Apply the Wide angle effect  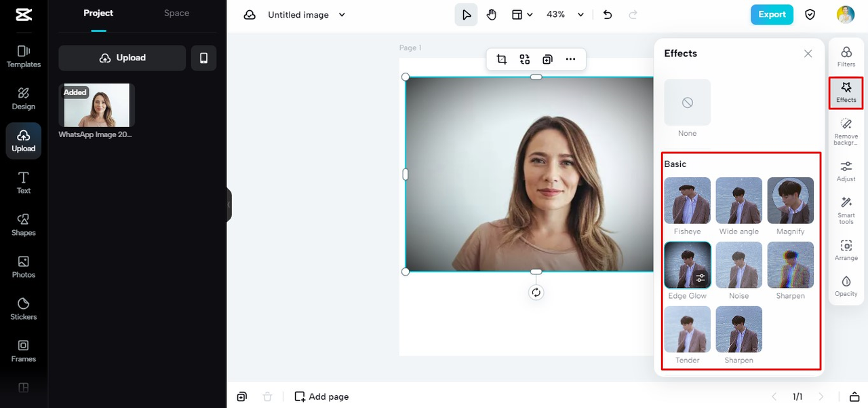(x=739, y=200)
